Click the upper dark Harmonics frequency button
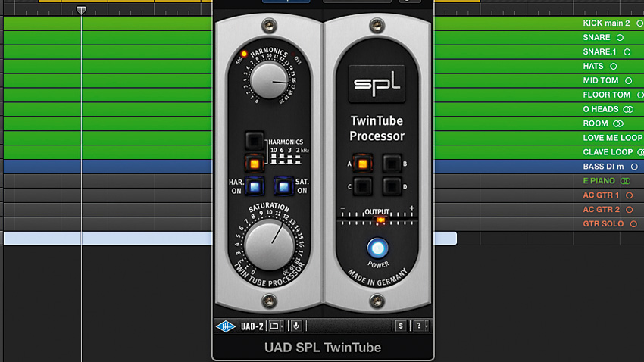Screen dimensions: 644x362 (x=255, y=141)
